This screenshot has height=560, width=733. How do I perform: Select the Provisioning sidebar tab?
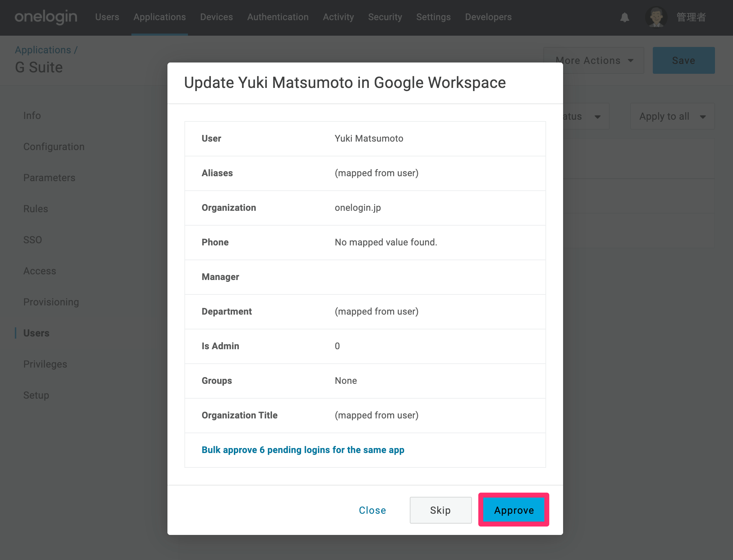51,302
